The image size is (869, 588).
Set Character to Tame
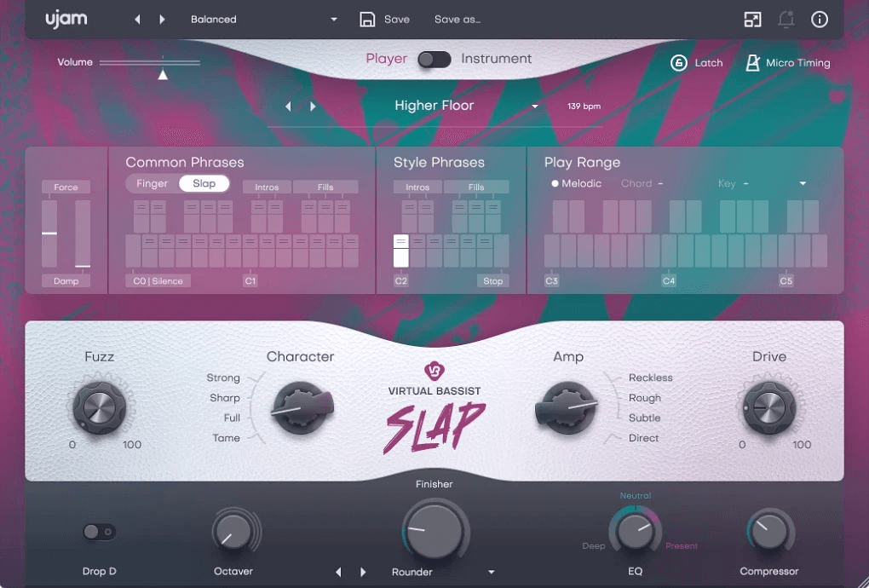(226, 438)
